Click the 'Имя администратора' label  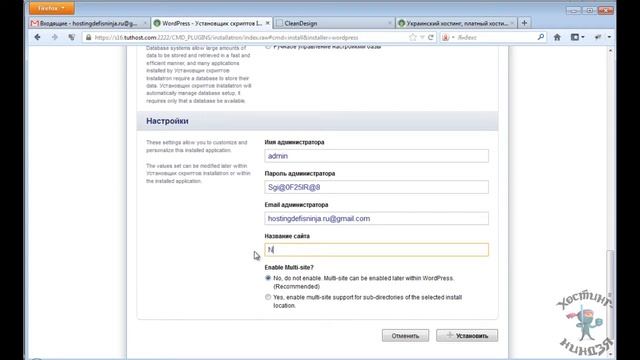(294, 142)
